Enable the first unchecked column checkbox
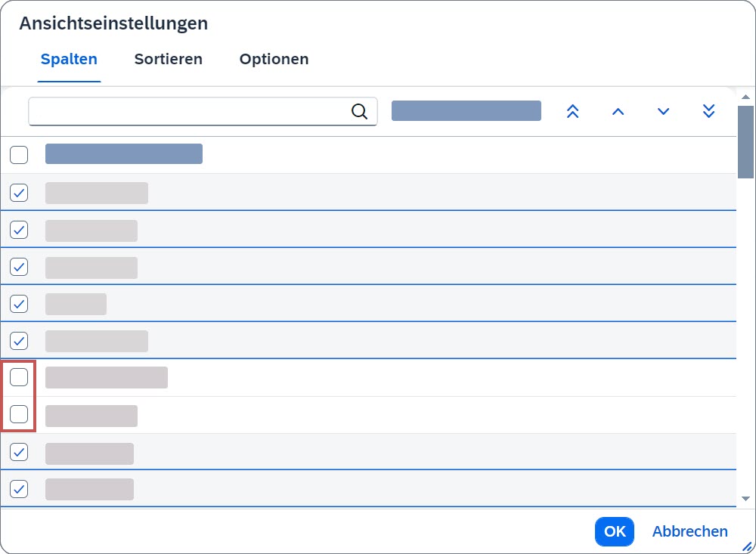 pyautogui.click(x=19, y=376)
